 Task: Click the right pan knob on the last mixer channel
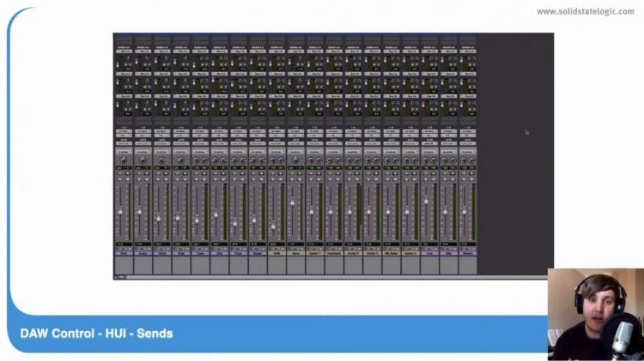(x=472, y=160)
